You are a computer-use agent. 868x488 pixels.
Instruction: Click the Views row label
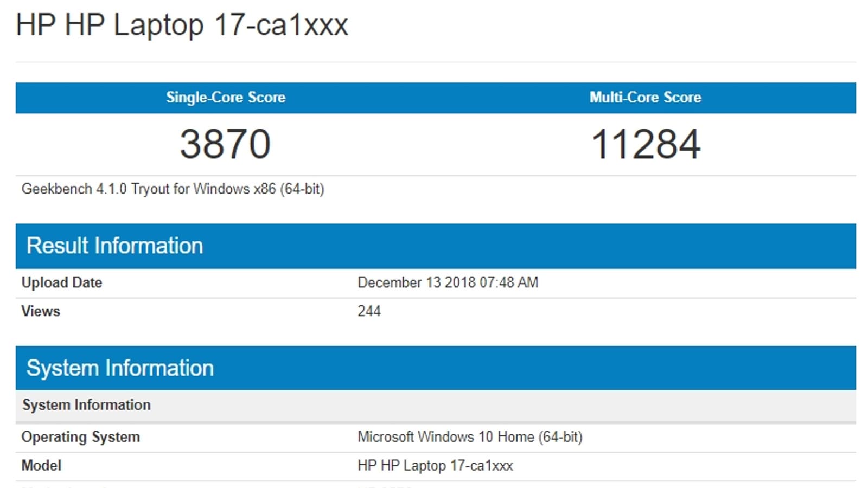coord(40,311)
